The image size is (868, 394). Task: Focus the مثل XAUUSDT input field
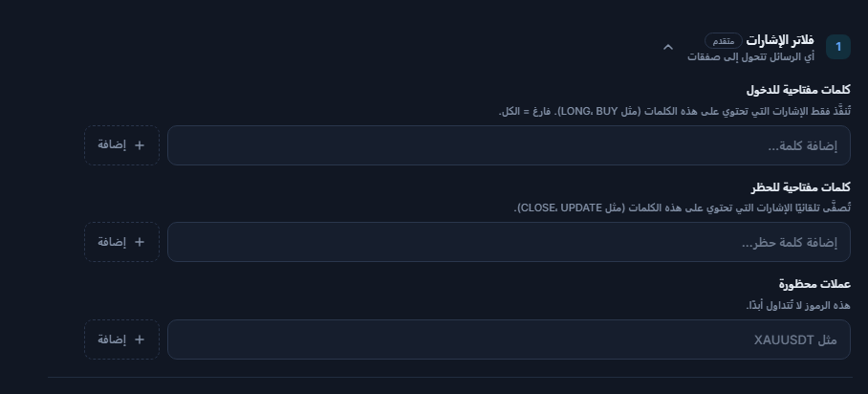tap(509, 339)
